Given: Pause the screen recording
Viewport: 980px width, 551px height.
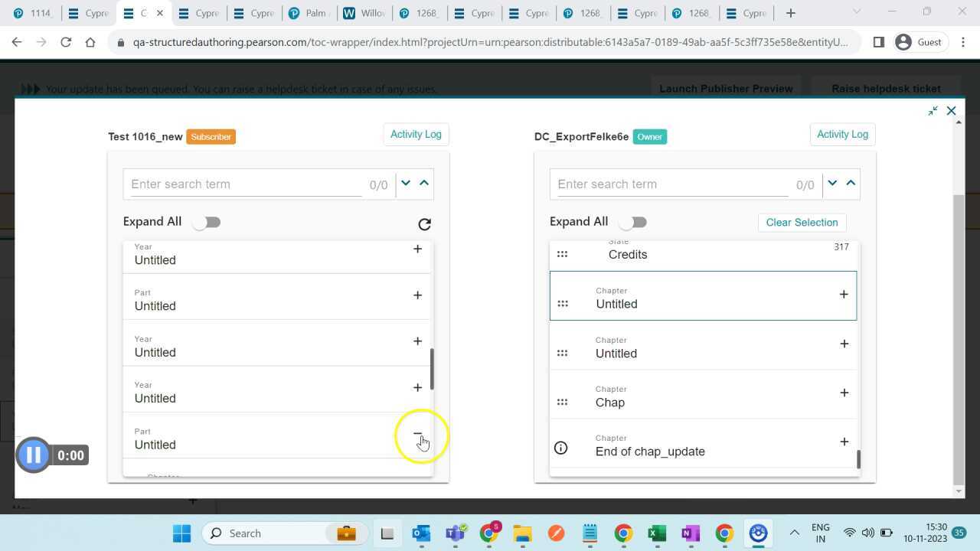Looking at the screenshot, I should [34, 455].
